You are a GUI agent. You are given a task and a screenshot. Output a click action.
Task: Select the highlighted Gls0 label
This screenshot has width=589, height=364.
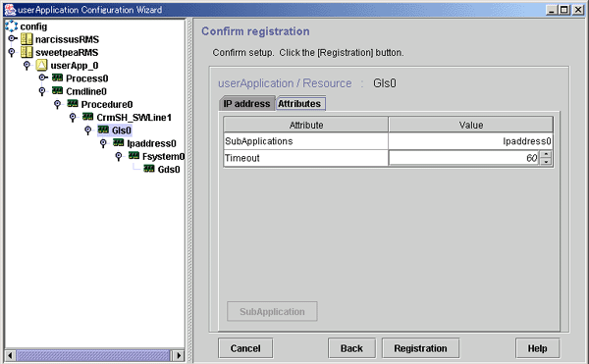tap(122, 130)
